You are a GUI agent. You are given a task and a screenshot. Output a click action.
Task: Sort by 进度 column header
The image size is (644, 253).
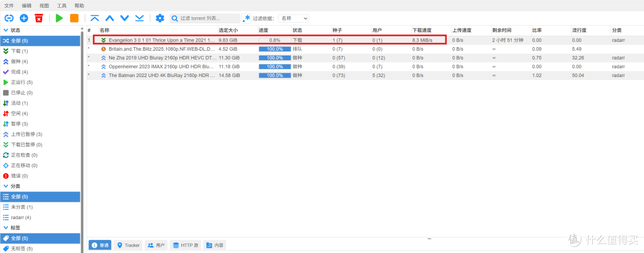(274, 30)
